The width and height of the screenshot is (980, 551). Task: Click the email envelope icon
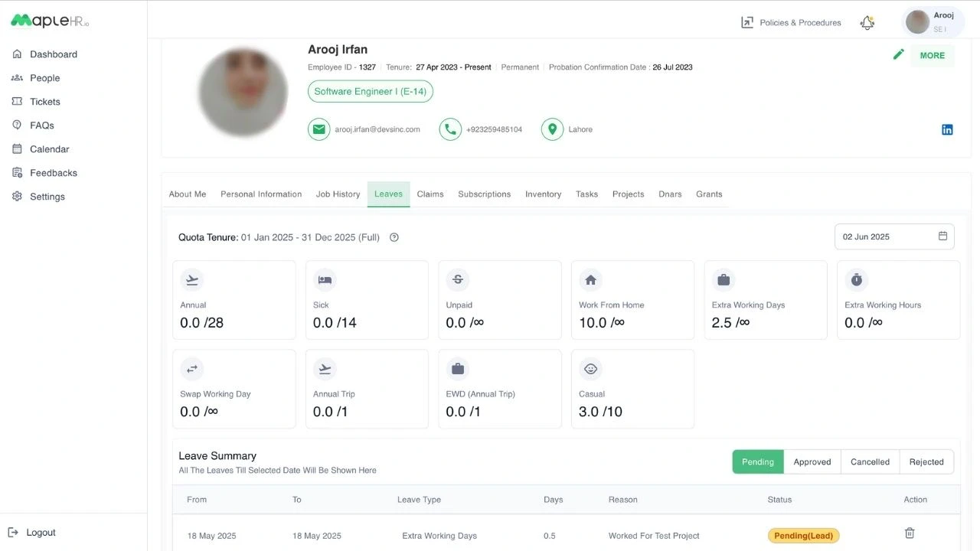tap(318, 129)
